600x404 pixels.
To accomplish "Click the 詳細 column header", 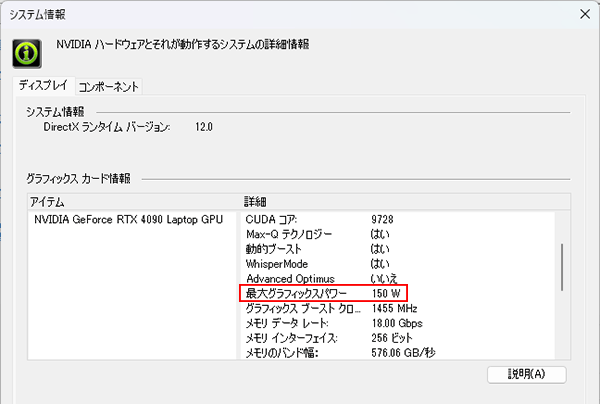I will pos(406,202).
